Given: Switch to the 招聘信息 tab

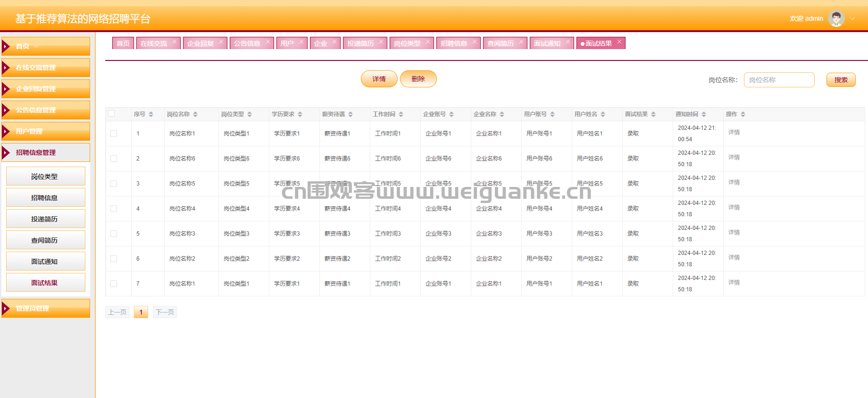Looking at the screenshot, I should (453, 43).
